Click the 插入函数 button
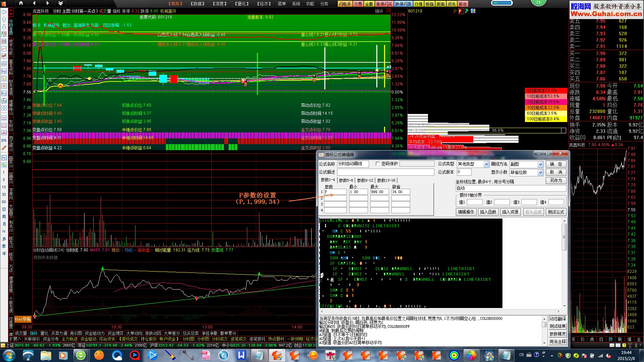Viewport: 644px width, 362px height. [x=488, y=212]
